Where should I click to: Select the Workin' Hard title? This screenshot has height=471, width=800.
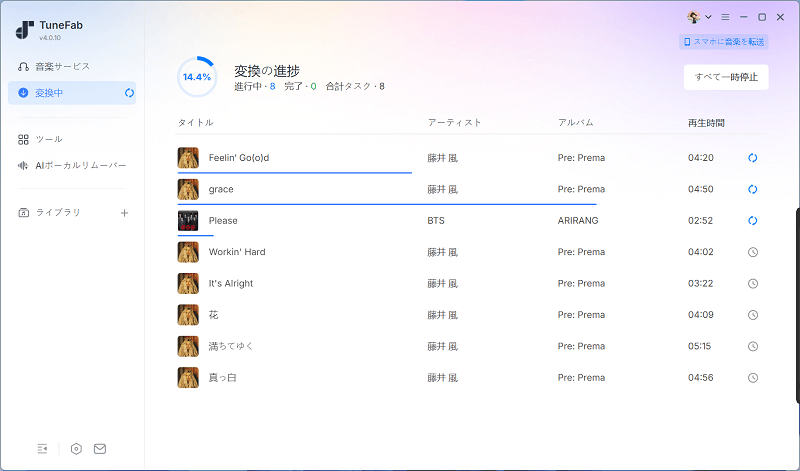point(237,252)
